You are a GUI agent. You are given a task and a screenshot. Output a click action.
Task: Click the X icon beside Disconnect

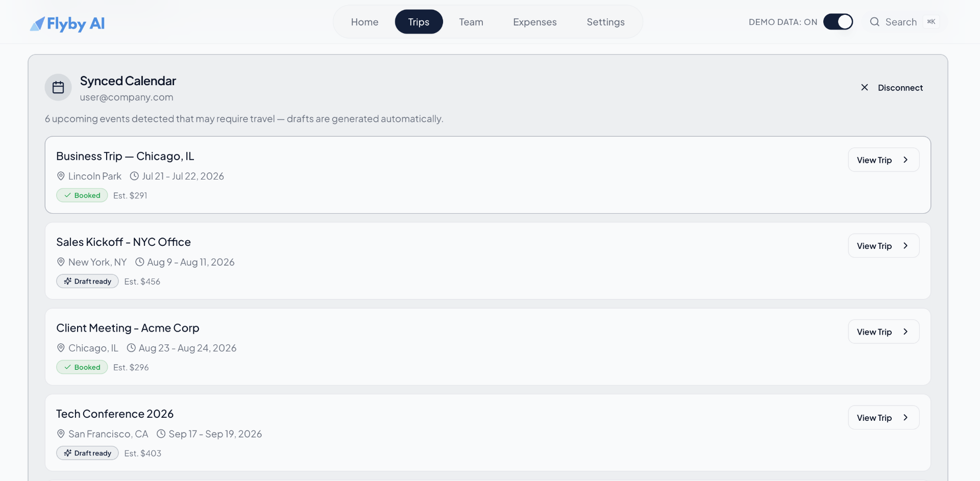click(864, 88)
